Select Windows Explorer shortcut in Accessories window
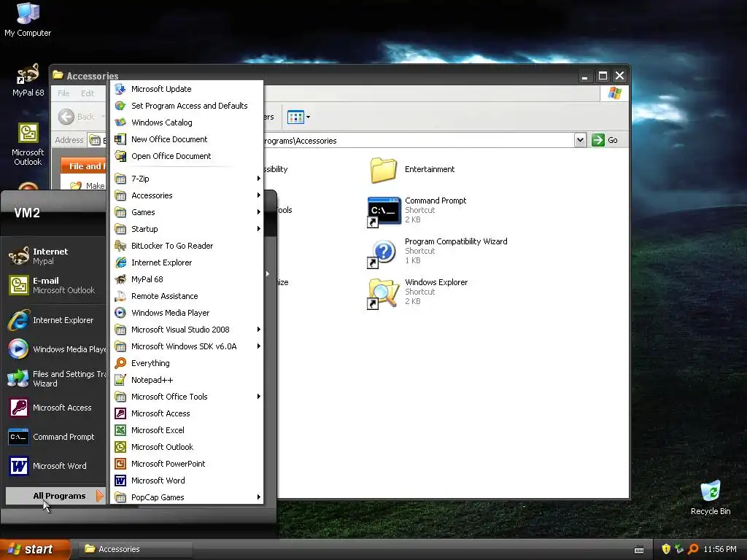The height and width of the screenshot is (560, 747). 418,292
